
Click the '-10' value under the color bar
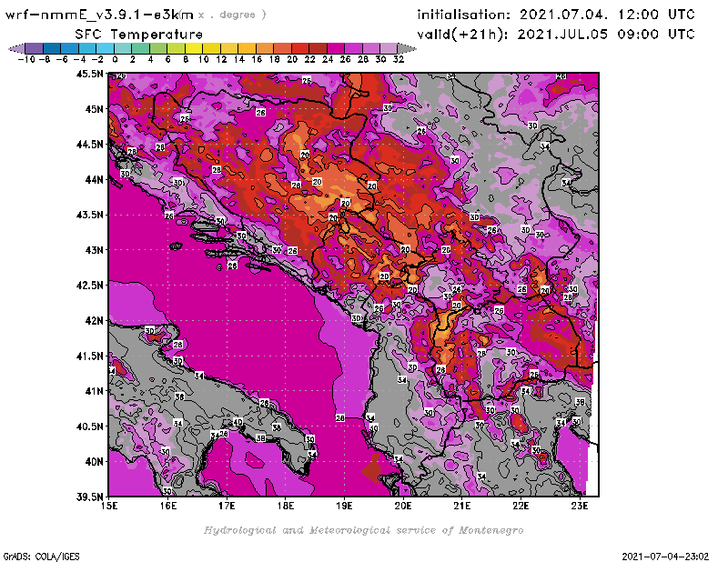[26, 59]
